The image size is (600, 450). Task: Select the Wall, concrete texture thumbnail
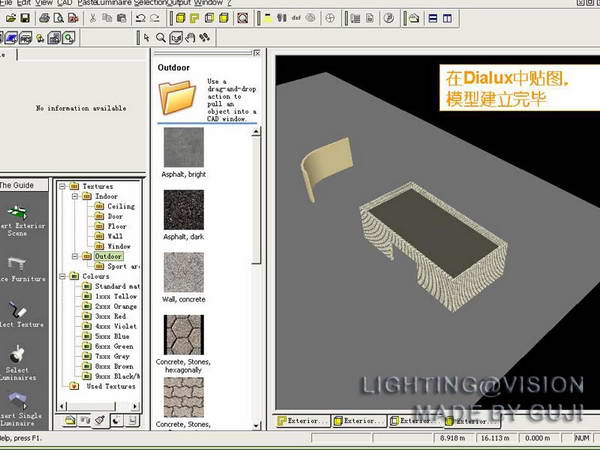[184, 272]
